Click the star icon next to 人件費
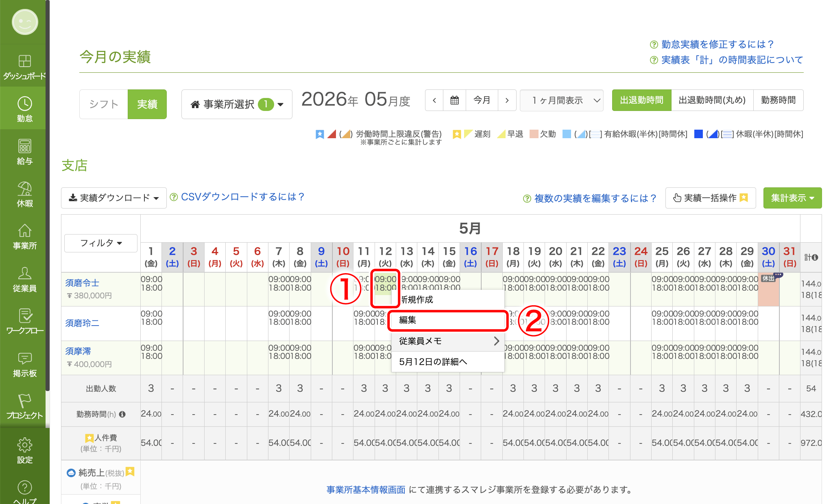 pos(89,438)
